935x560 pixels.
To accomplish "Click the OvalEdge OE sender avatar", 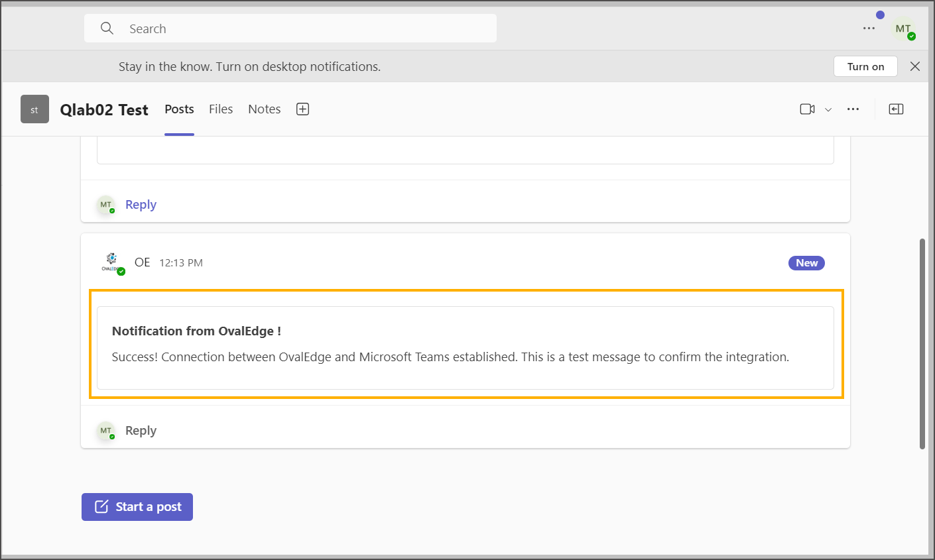I will click(111, 262).
